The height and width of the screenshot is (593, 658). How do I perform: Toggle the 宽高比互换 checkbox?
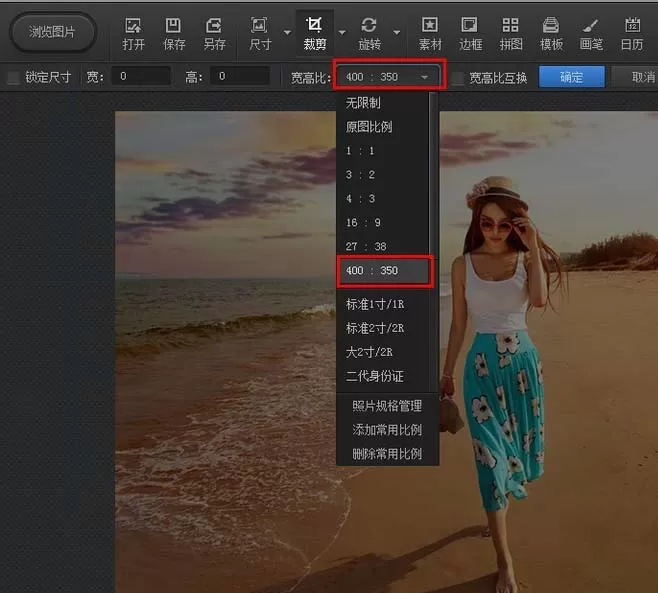[458, 78]
